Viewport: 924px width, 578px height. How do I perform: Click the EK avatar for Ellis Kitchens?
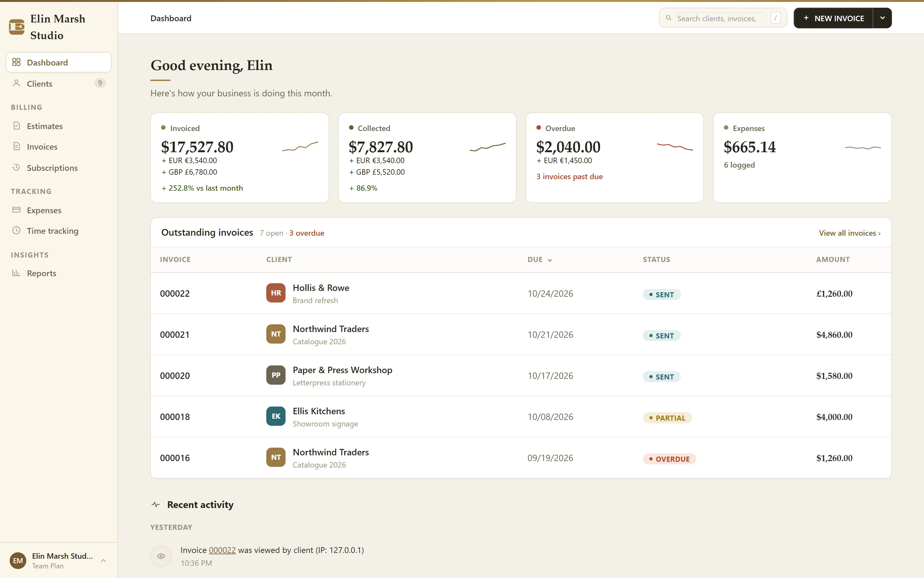coord(276,416)
